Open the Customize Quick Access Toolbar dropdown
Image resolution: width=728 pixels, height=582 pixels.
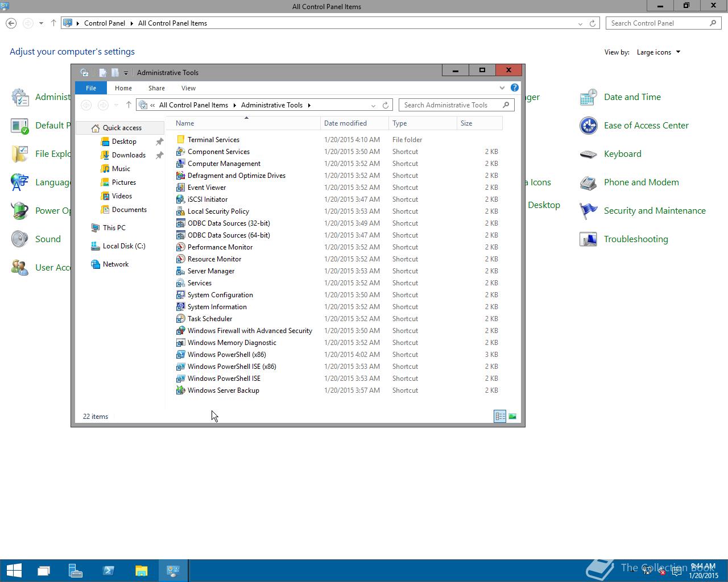126,73
